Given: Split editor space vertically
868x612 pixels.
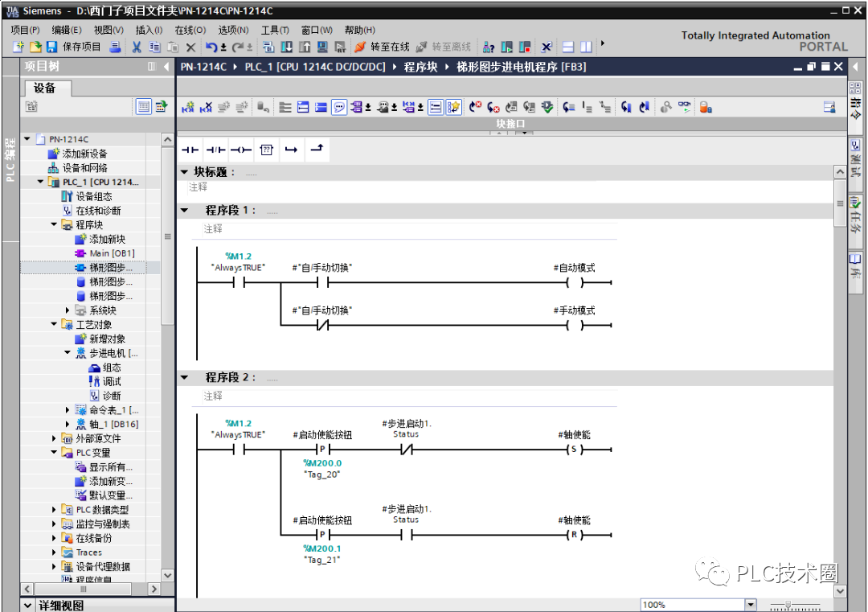Looking at the screenshot, I should click(x=586, y=47).
